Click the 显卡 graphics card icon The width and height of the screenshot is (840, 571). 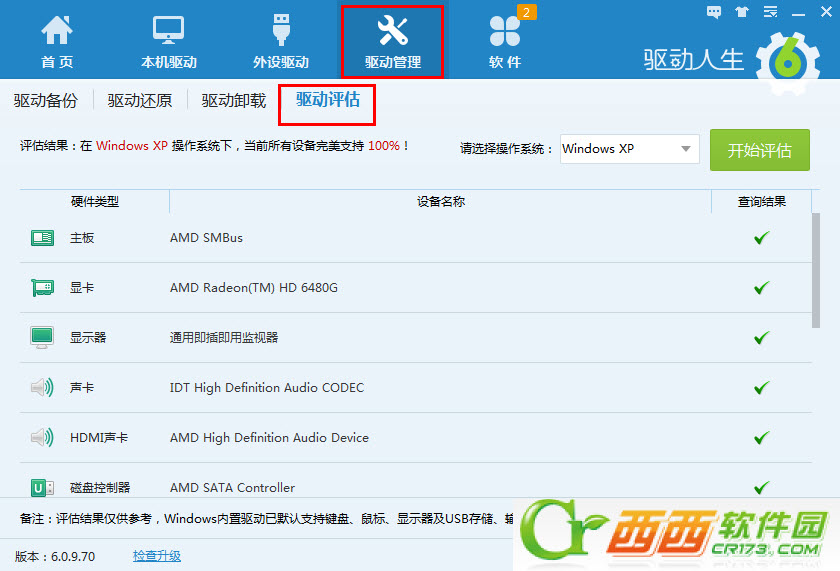tap(42, 288)
